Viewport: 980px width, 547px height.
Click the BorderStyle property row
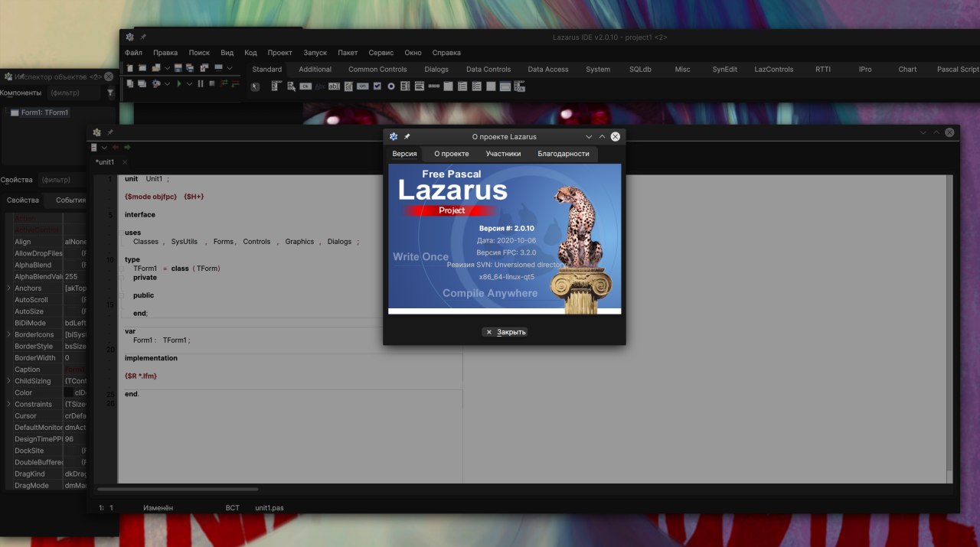[47, 346]
